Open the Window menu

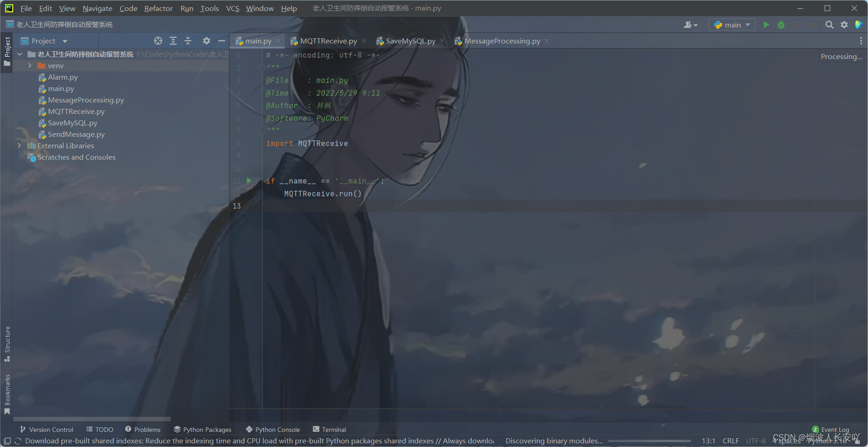(x=260, y=8)
